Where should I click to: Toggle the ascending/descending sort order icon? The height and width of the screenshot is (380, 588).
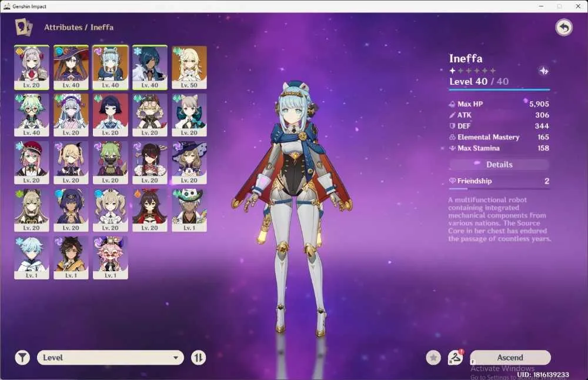pos(198,358)
